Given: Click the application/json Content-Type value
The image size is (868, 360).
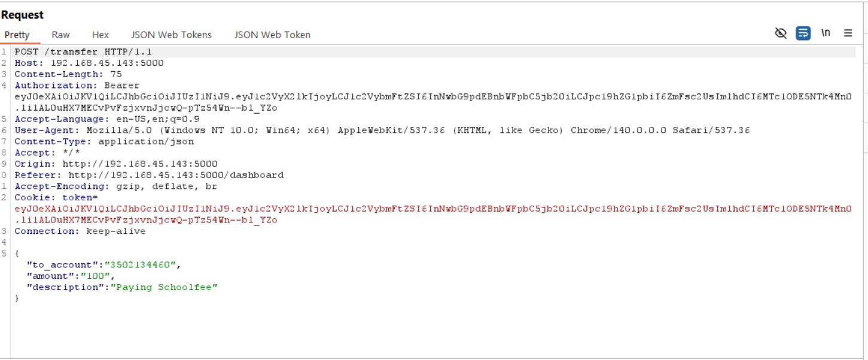Looking at the screenshot, I should (x=146, y=142).
